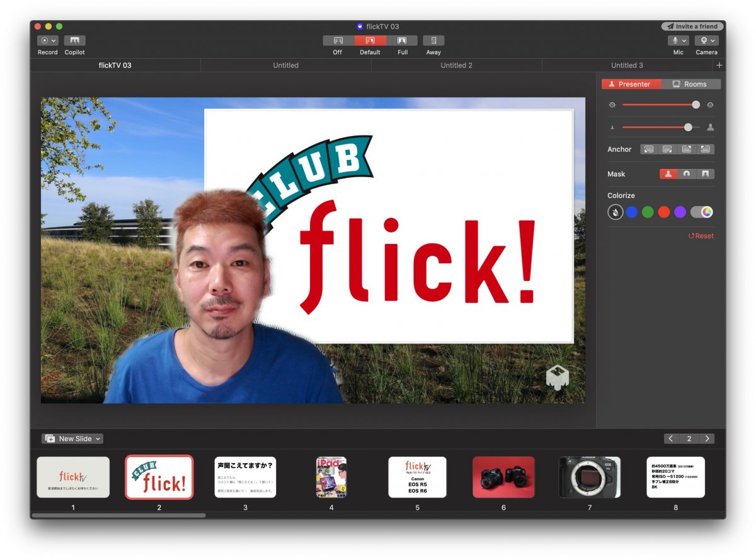The image size is (756, 559).
Task: Select the rectangle mask option
Action: coord(705,174)
